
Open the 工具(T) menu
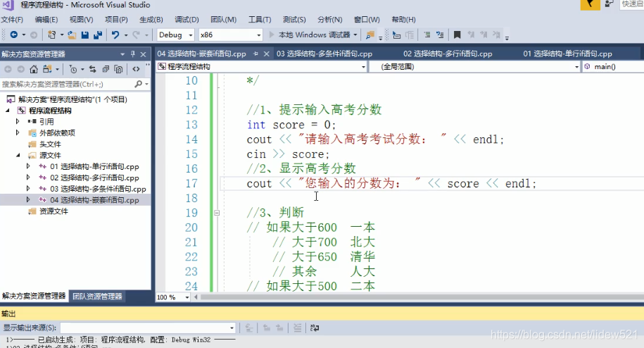click(260, 19)
